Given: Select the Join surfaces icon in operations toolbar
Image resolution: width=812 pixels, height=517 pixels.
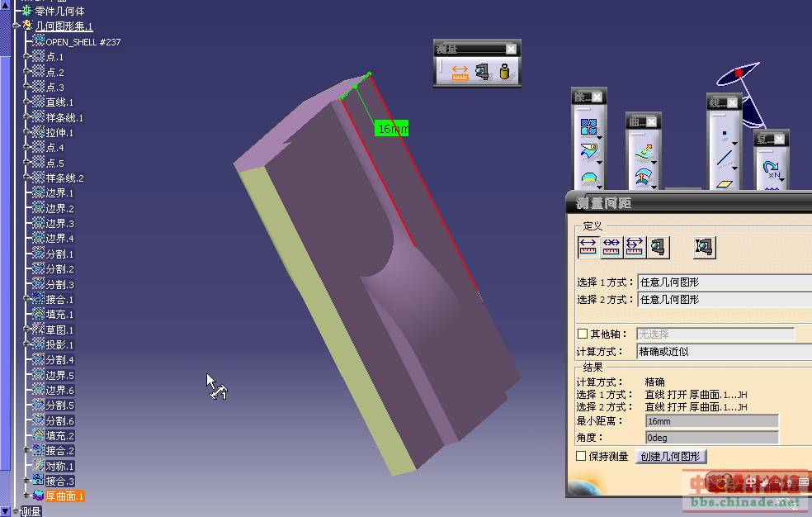Looking at the screenshot, I should (588, 127).
